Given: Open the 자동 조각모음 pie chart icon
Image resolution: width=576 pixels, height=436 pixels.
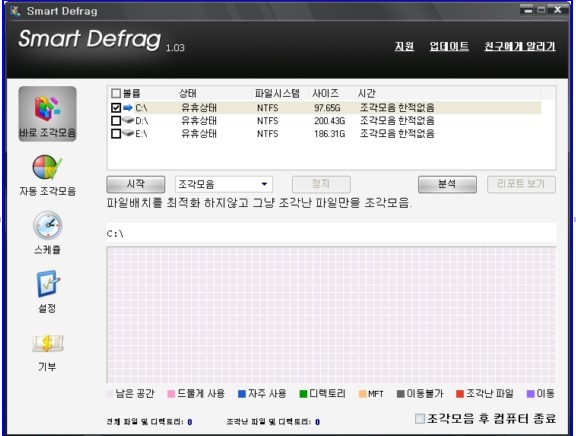Looking at the screenshot, I should coord(47,167).
